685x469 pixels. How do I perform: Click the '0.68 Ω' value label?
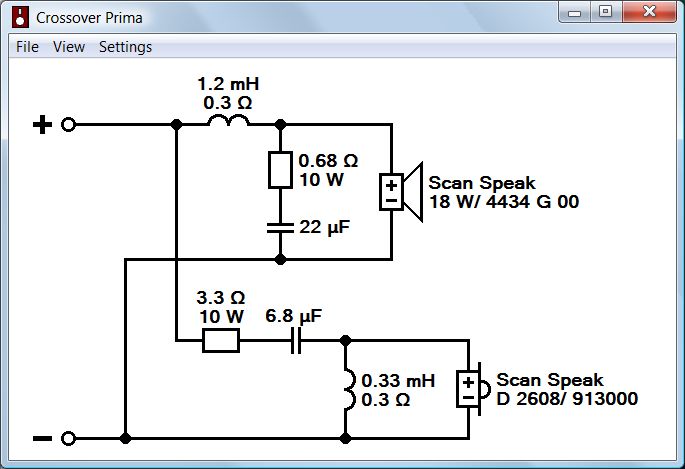tap(328, 161)
